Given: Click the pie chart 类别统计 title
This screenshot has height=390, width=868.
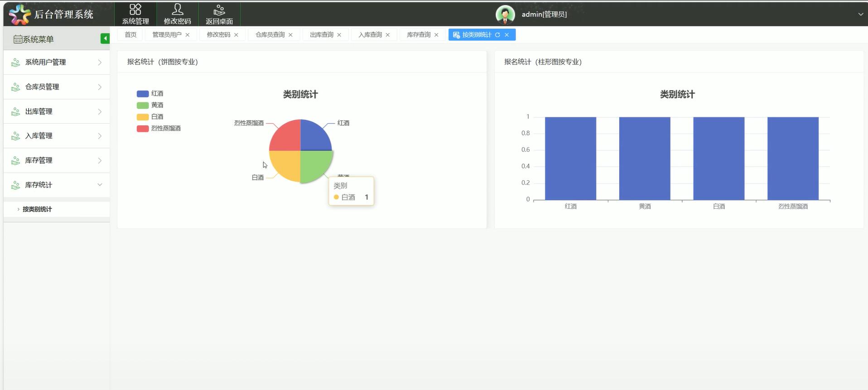Looking at the screenshot, I should pyautogui.click(x=300, y=95).
